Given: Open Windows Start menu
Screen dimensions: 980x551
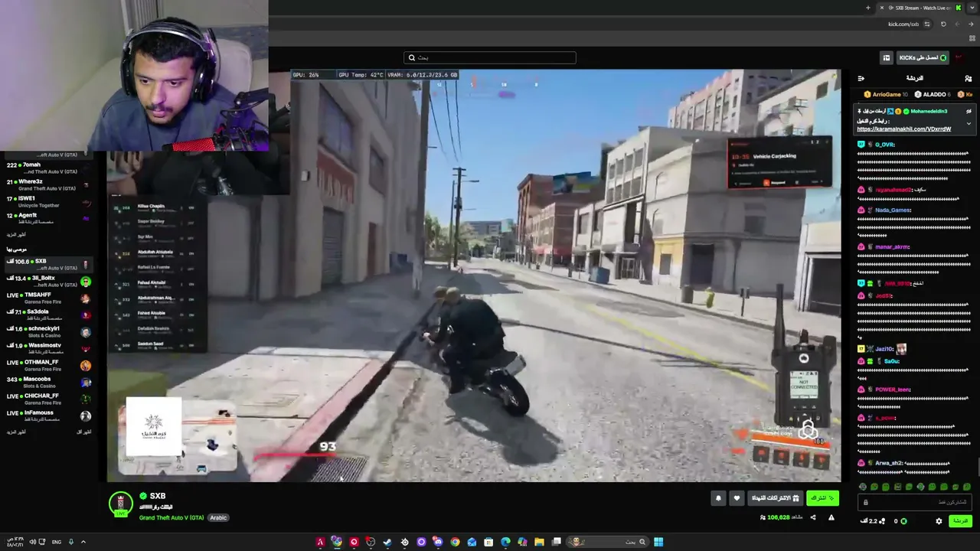Looking at the screenshot, I should [x=658, y=543].
